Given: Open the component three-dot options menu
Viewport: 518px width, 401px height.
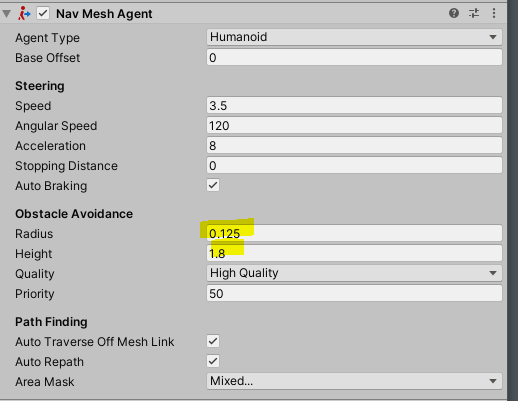Looking at the screenshot, I should point(494,13).
